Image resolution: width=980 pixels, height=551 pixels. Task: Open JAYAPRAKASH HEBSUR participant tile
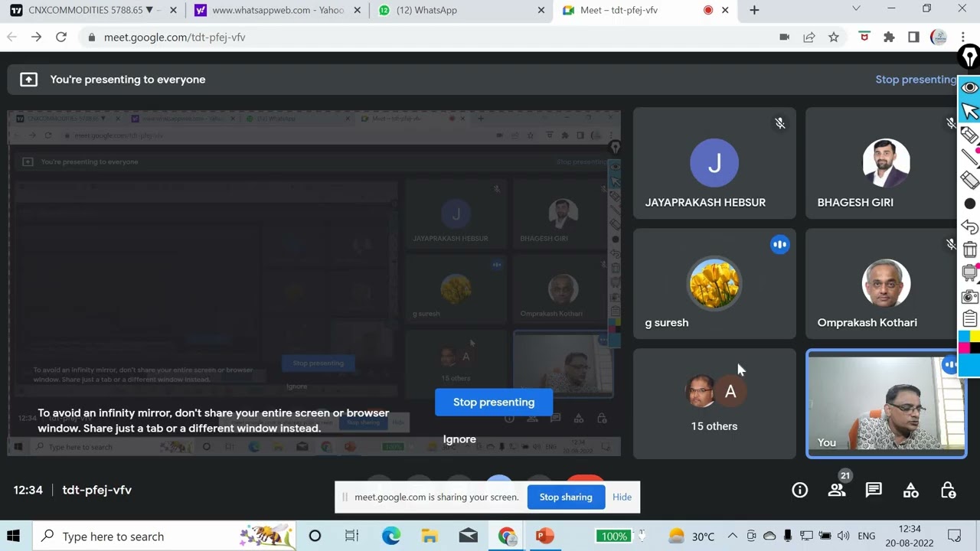point(714,164)
